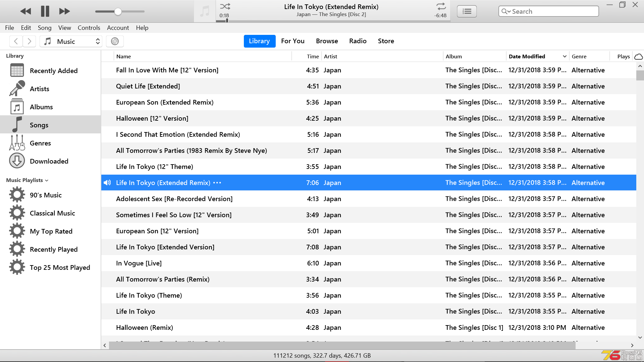Open the search options magnifier dropdown
The image size is (644, 362).
point(506,11)
